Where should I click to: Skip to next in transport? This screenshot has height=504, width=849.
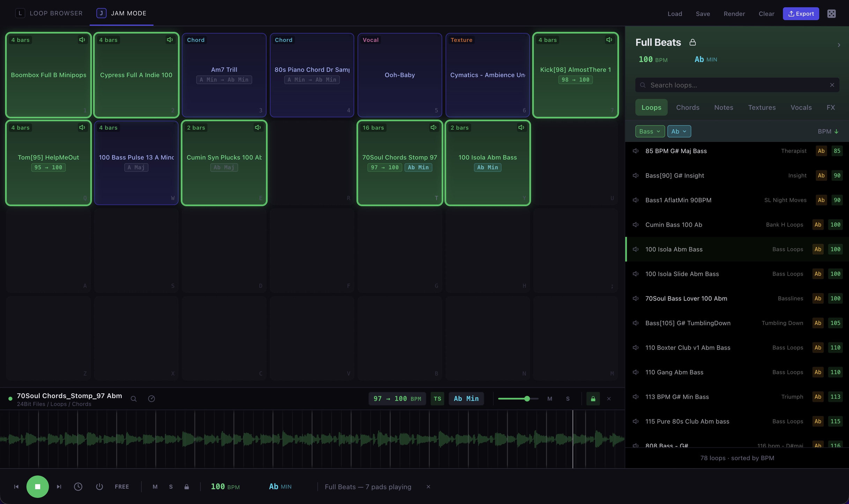click(x=59, y=487)
